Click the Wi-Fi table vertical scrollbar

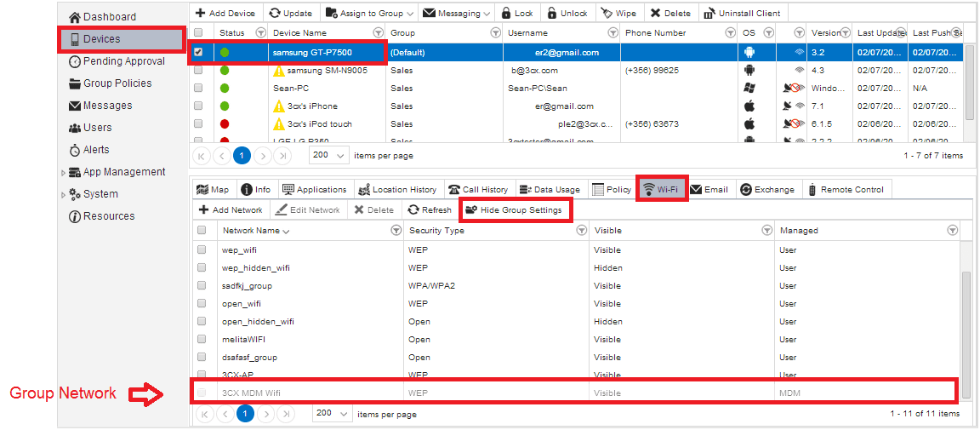966,335
